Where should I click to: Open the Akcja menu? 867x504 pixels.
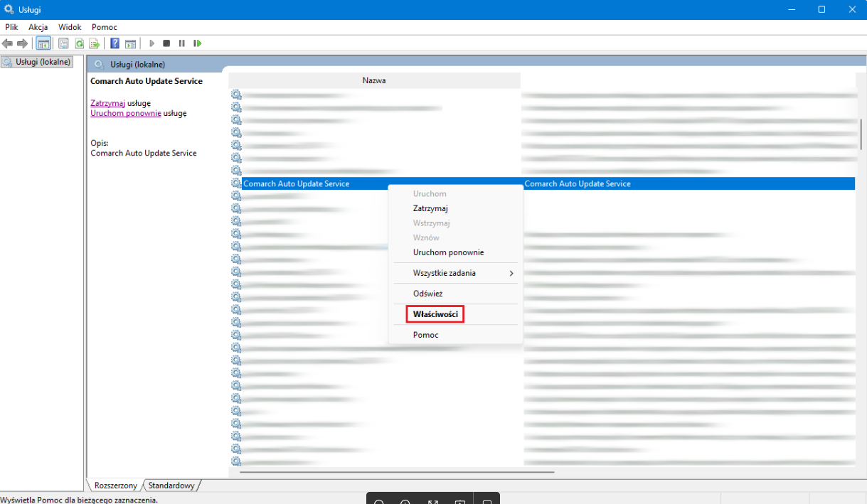pyautogui.click(x=38, y=27)
